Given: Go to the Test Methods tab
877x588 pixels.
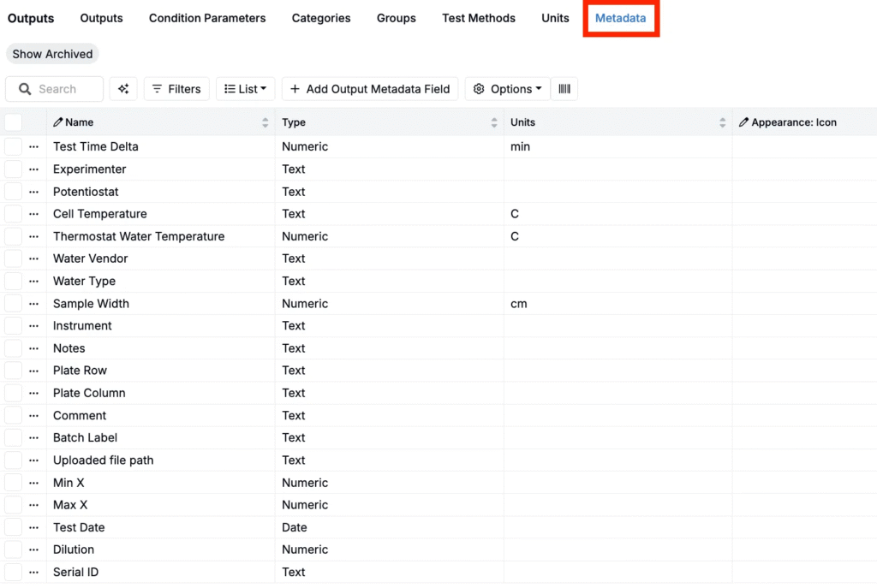Looking at the screenshot, I should click(479, 18).
